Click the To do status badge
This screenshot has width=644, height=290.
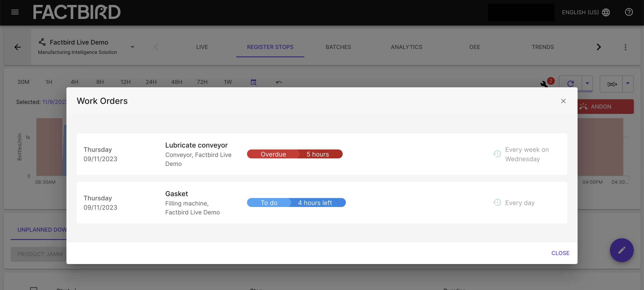[269, 202]
